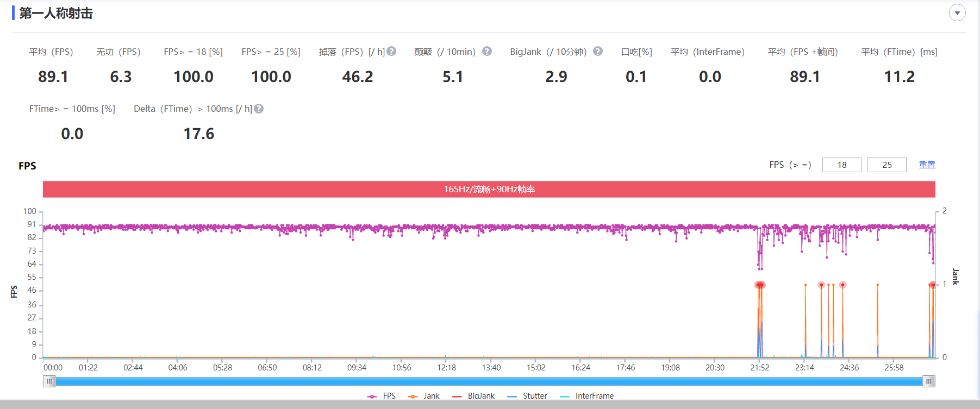Grab the right handle of time range slider

(x=929, y=381)
